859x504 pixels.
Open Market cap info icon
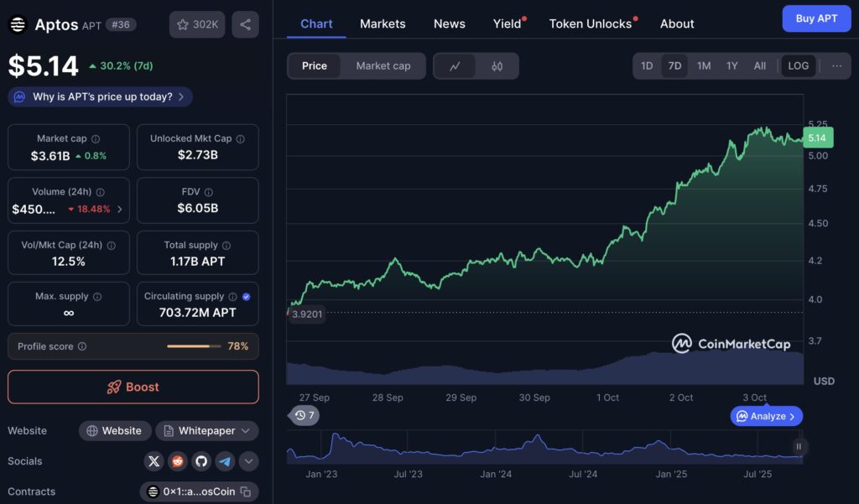click(x=96, y=139)
